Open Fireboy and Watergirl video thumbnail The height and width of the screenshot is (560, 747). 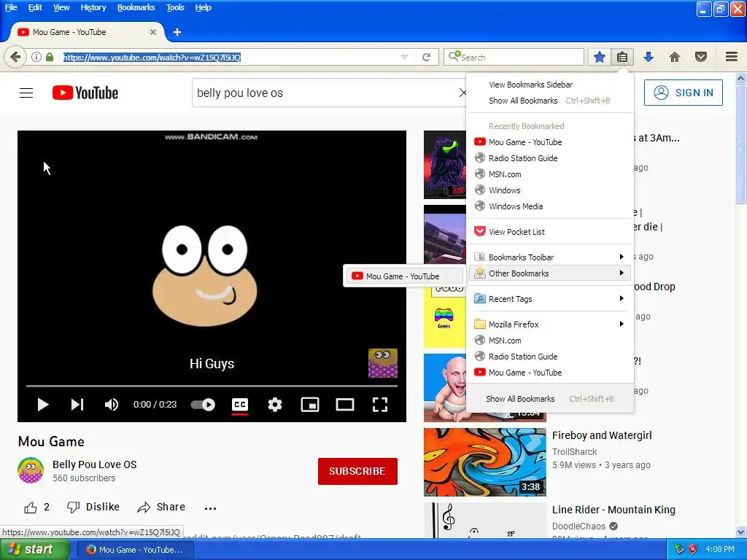point(485,462)
